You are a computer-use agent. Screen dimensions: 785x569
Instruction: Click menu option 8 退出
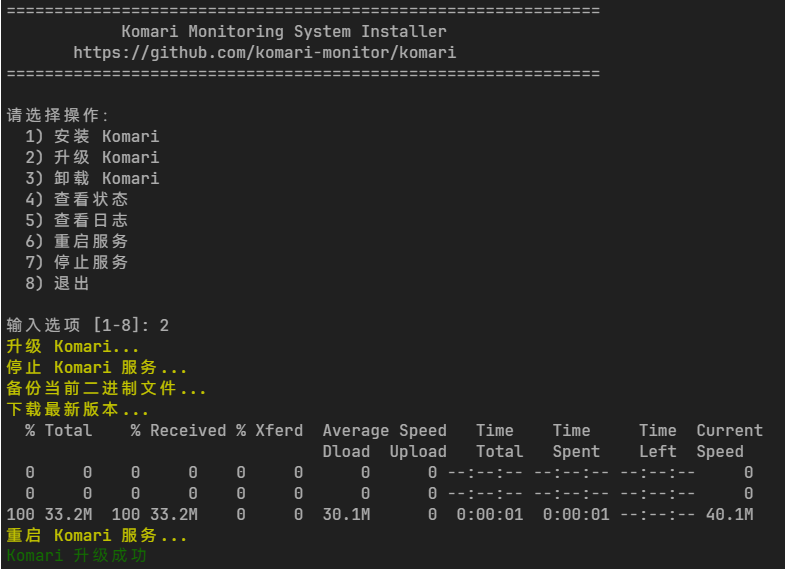tap(58, 283)
